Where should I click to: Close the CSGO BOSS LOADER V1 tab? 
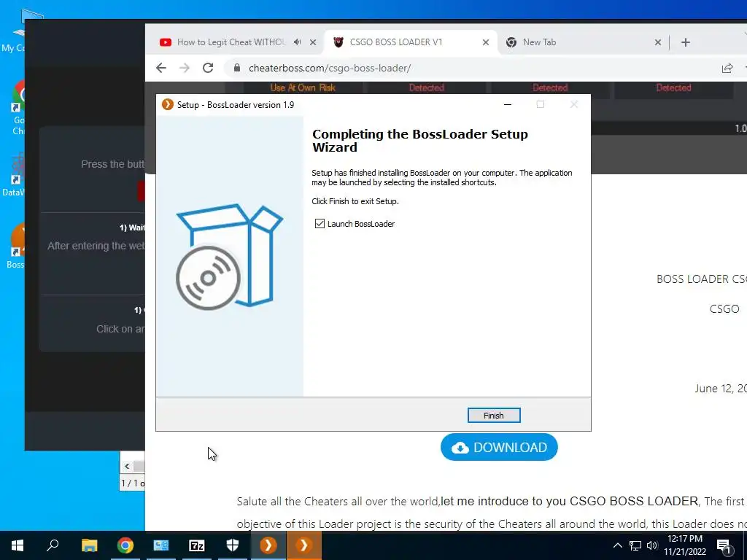click(485, 42)
